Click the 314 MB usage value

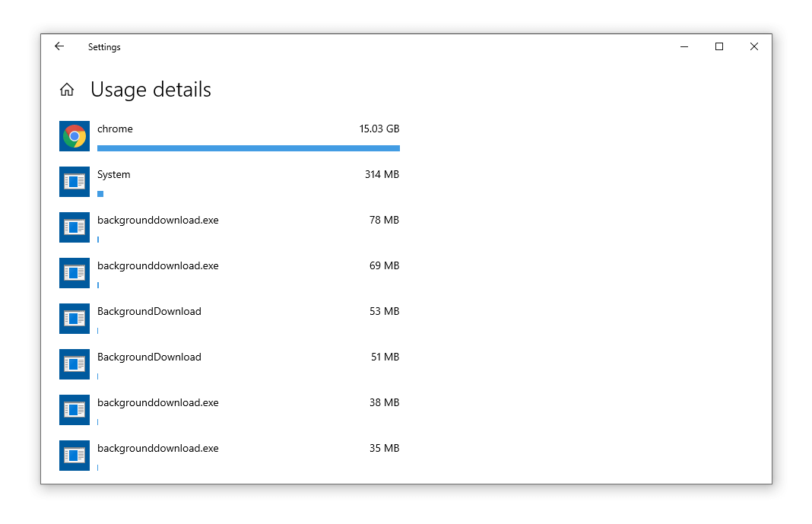tap(382, 174)
